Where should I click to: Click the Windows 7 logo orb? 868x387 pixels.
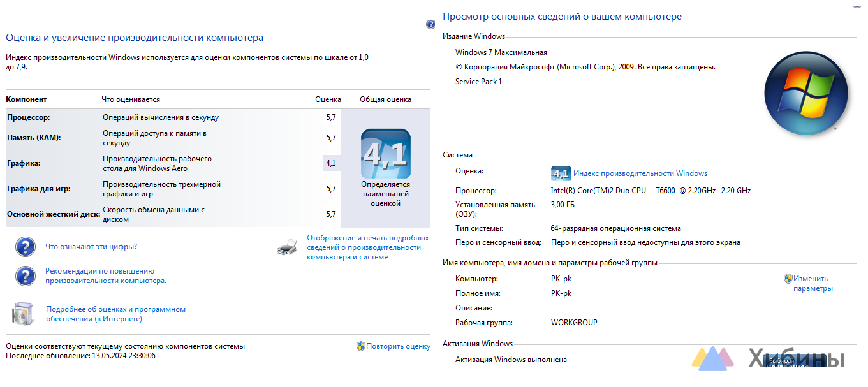(806, 93)
